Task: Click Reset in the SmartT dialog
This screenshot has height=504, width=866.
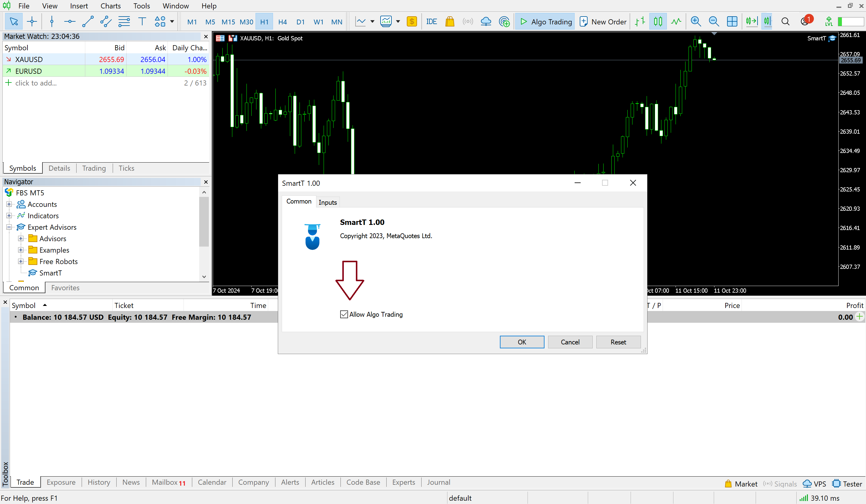Action: [618, 342]
